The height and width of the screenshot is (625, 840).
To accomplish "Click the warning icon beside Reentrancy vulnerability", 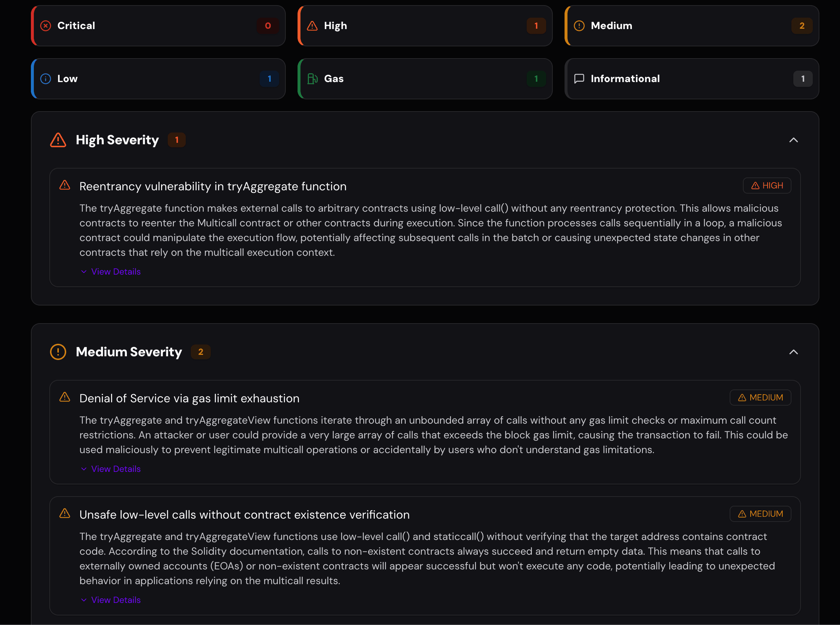I will 65,186.
